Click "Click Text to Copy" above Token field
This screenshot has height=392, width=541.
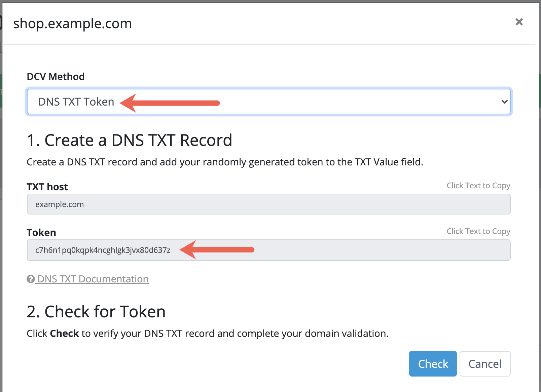[478, 231]
